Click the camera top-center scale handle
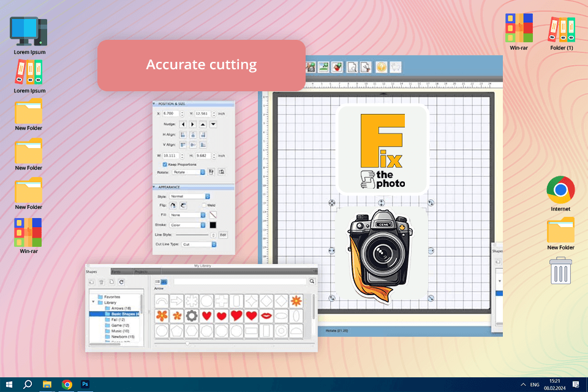The width and height of the screenshot is (588, 392). point(381,203)
